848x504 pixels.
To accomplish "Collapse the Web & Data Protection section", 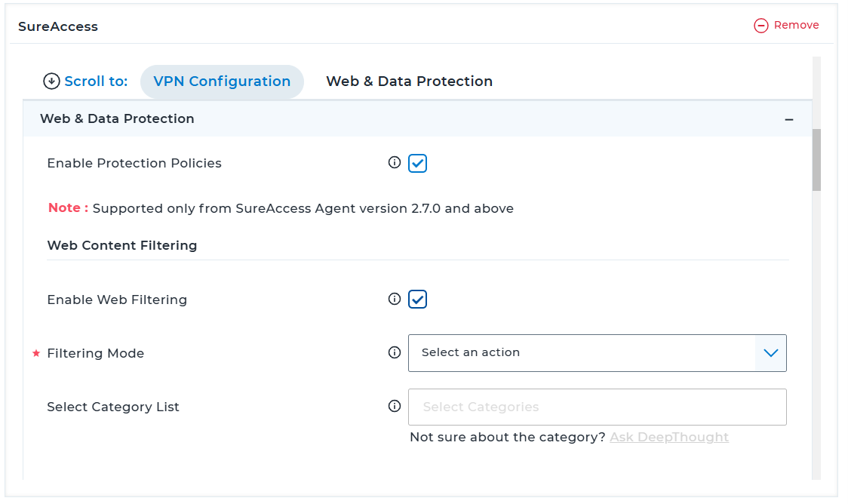I will (789, 119).
